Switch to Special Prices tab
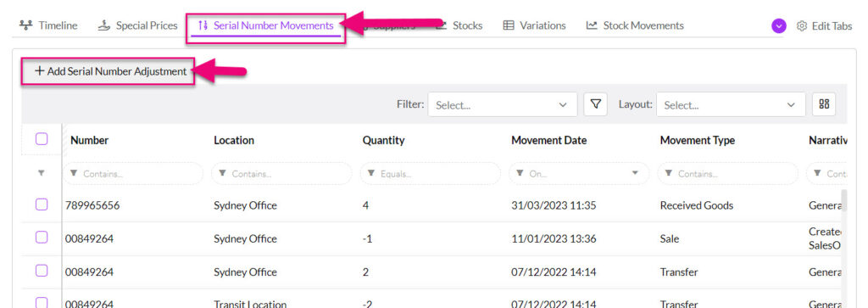 click(137, 25)
